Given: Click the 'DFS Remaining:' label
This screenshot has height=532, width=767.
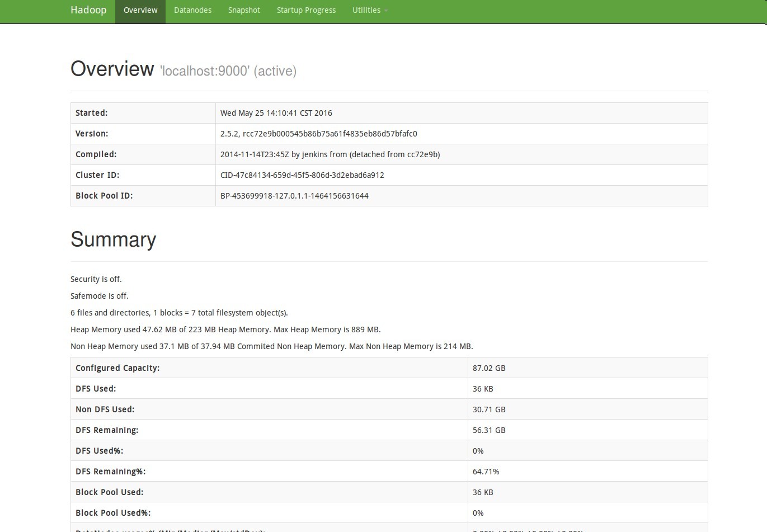Looking at the screenshot, I should click(107, 430).
